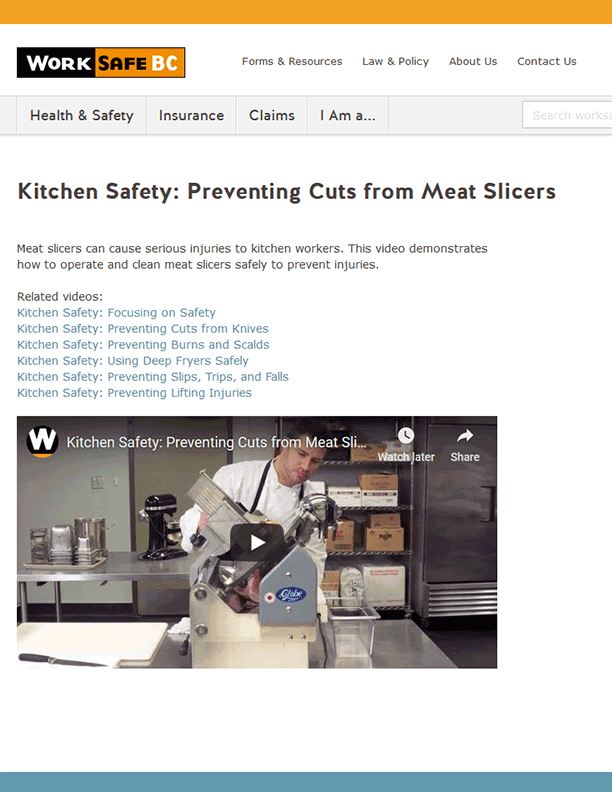
Task: Play the meat slicer safety video
Action: [257, 542]
